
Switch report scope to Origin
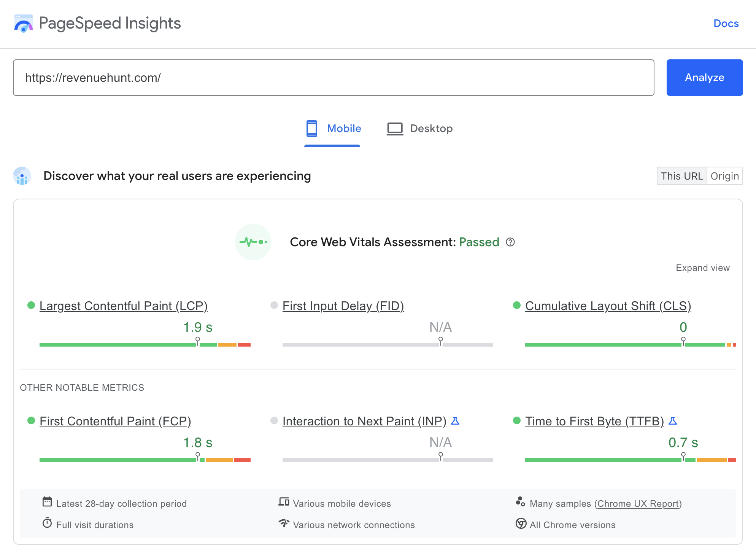coord(724,176)
